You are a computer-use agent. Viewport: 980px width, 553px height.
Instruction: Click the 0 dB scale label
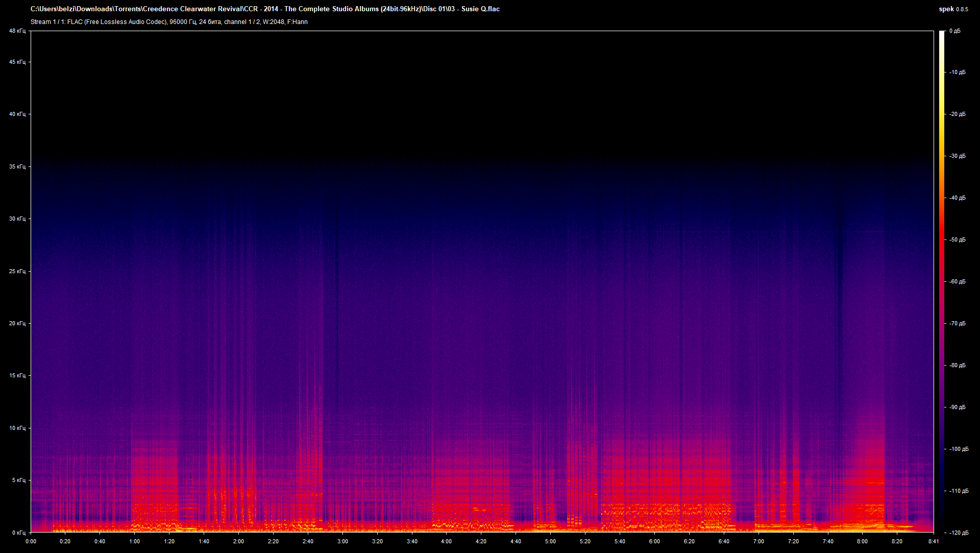coord(954,31)
